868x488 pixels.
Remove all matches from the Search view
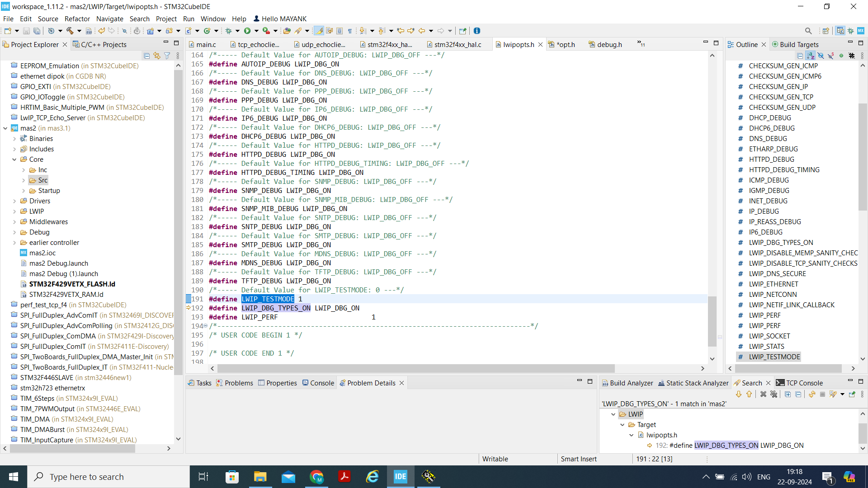774,394
